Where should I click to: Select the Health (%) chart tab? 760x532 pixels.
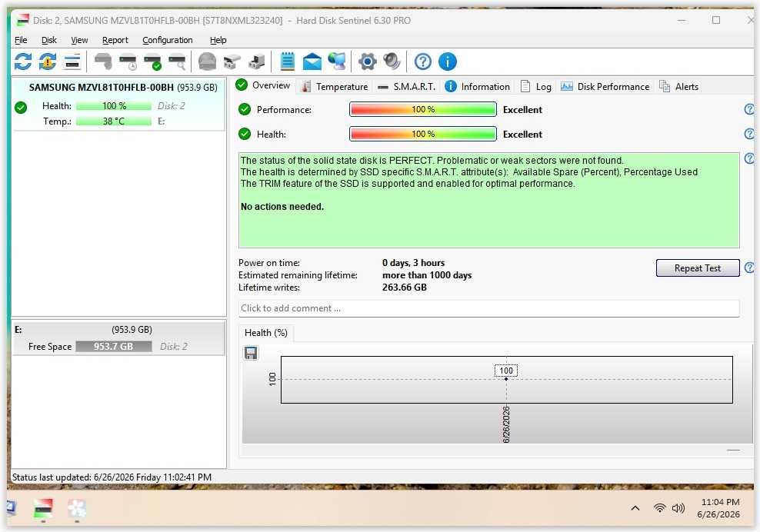[x=266, y=333]
